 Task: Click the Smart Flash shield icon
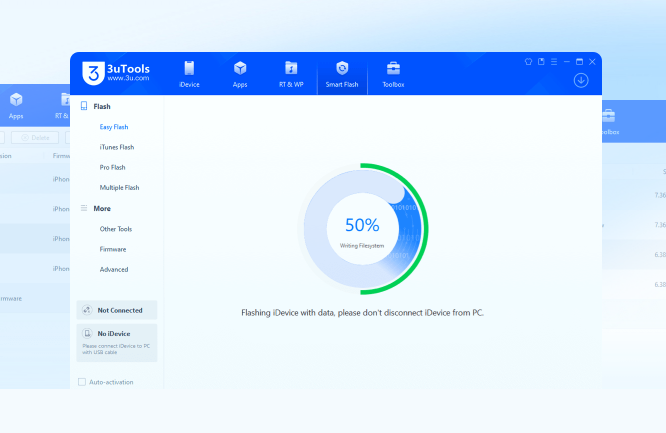[342, 68]
